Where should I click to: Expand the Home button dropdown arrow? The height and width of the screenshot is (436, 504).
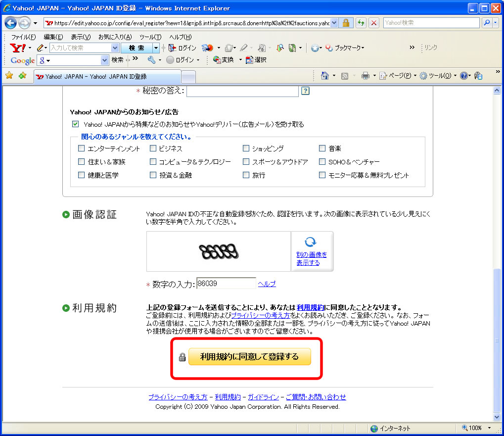[x=334, y=76]
